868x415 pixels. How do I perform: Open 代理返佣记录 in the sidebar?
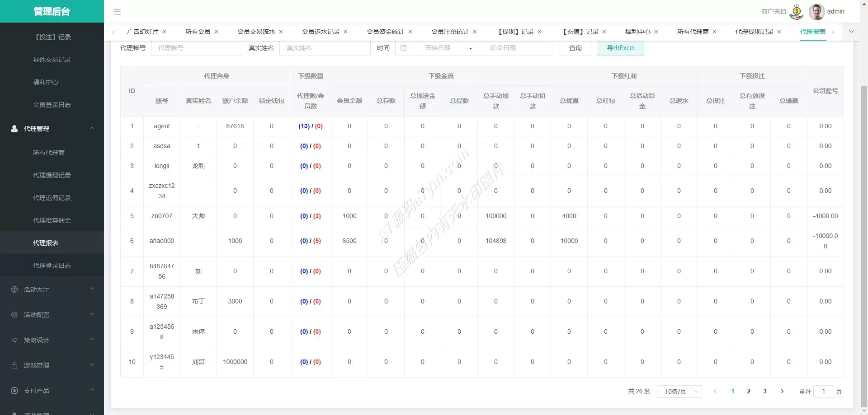(52, 198)
